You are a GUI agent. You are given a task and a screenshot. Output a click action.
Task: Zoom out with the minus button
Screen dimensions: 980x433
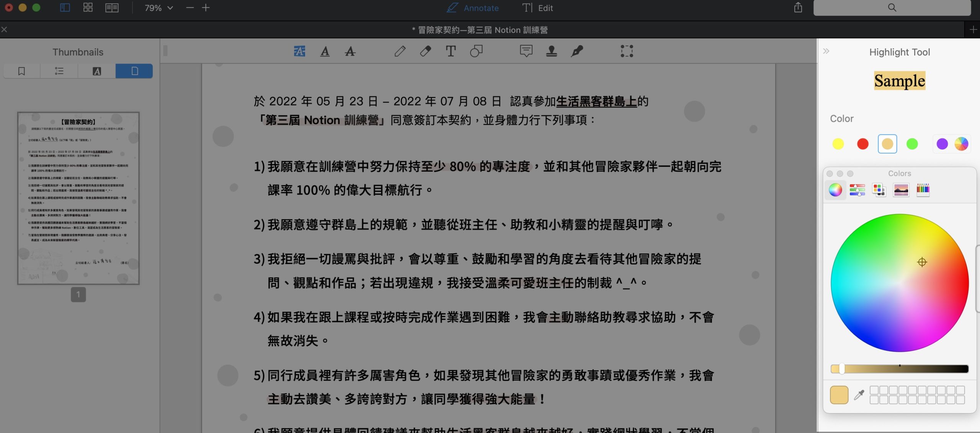click(x=190, y=8)
